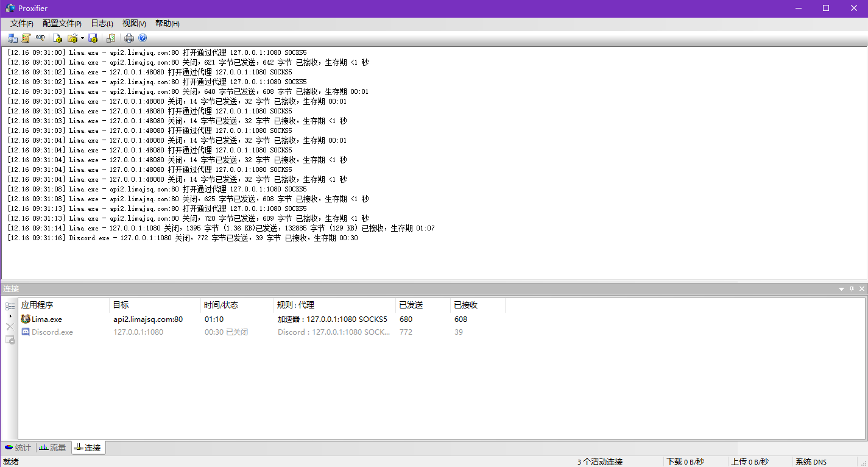868x467 pixels.
Task: Click the Discord rule proxy cell
Action: [x=334, y=332]
